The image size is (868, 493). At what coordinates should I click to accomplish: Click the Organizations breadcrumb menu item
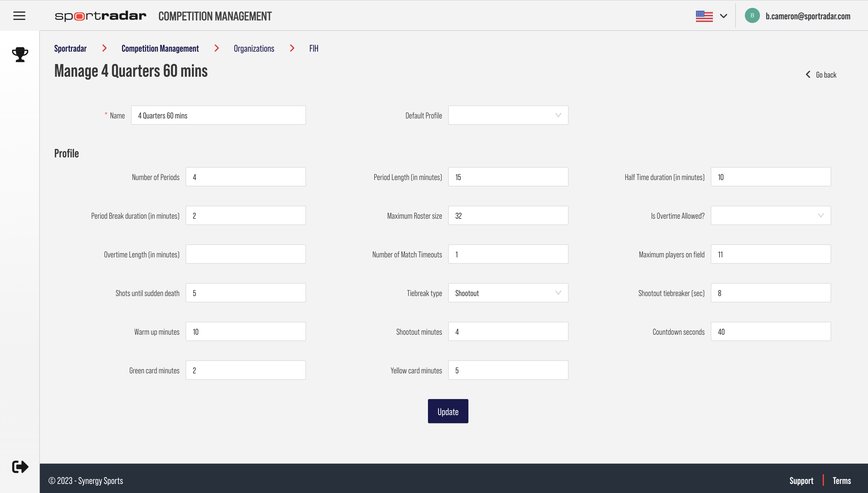(x=254, y=48)
